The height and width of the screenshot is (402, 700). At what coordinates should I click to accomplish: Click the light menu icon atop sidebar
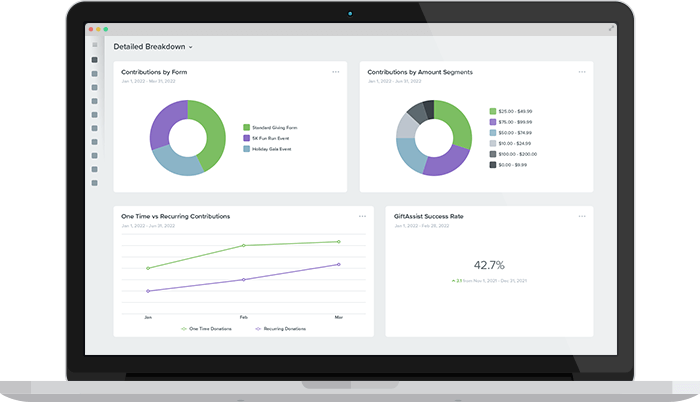(95, 45)
